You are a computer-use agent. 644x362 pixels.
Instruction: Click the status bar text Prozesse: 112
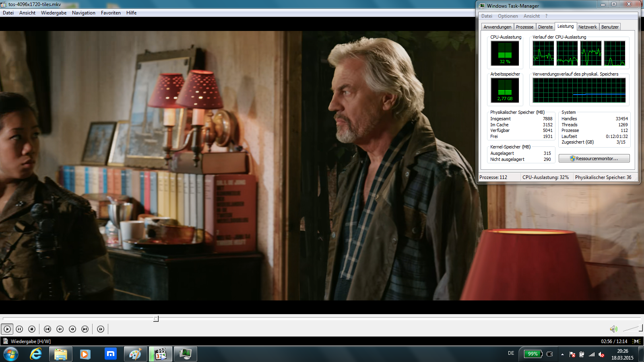pyautogui.click(x=493, y=177)
